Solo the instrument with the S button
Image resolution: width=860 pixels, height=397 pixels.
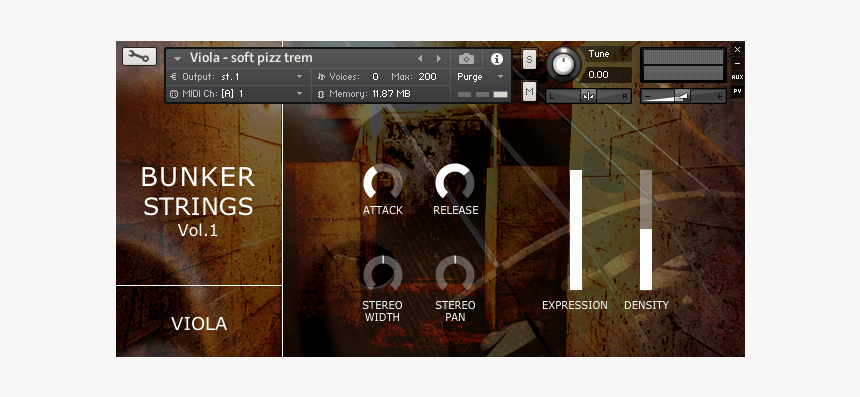tap(529, 59)
